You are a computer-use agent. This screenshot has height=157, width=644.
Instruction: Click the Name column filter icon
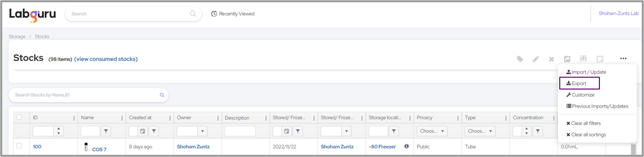(x=106, y=131)
